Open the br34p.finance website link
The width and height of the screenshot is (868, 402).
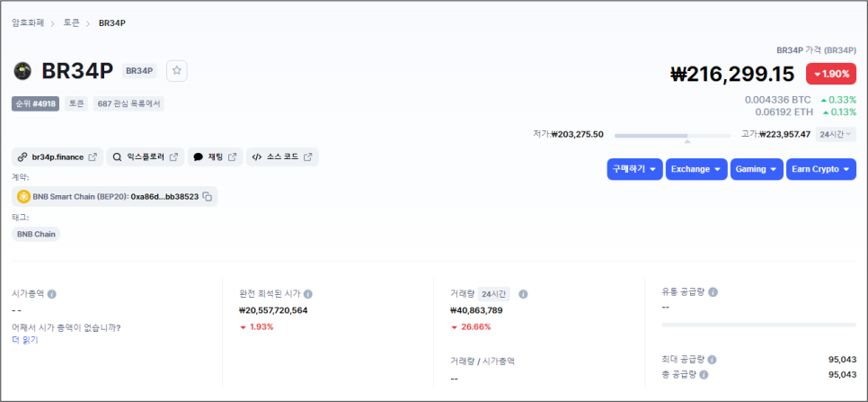(58, 157)
